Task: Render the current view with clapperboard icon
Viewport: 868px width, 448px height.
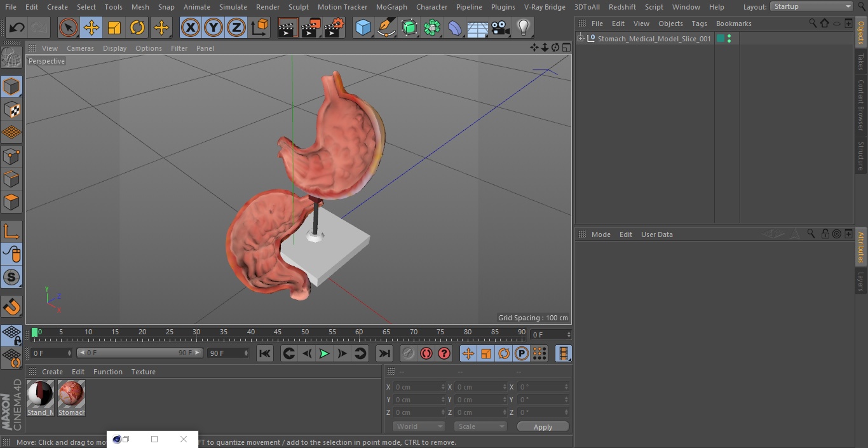Action: point(288,27)
